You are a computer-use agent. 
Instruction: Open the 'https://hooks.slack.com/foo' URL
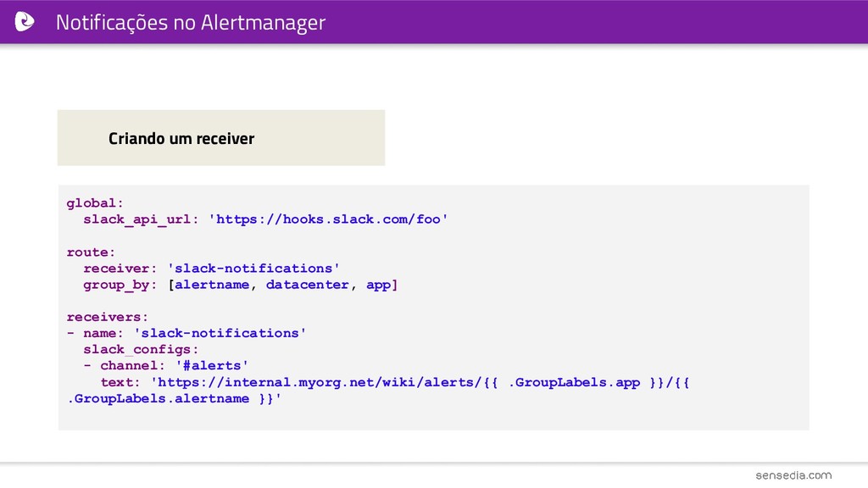(328, 219)
